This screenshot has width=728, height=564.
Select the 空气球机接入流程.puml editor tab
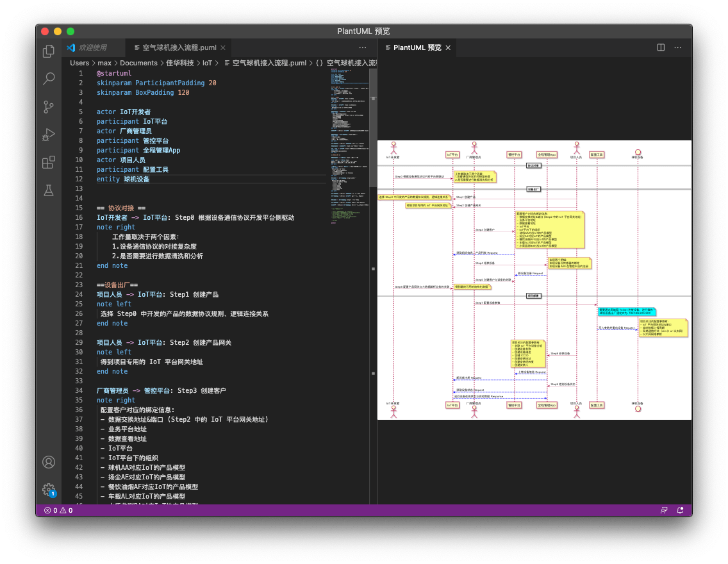pyautogui.click(x=178, y=47)
